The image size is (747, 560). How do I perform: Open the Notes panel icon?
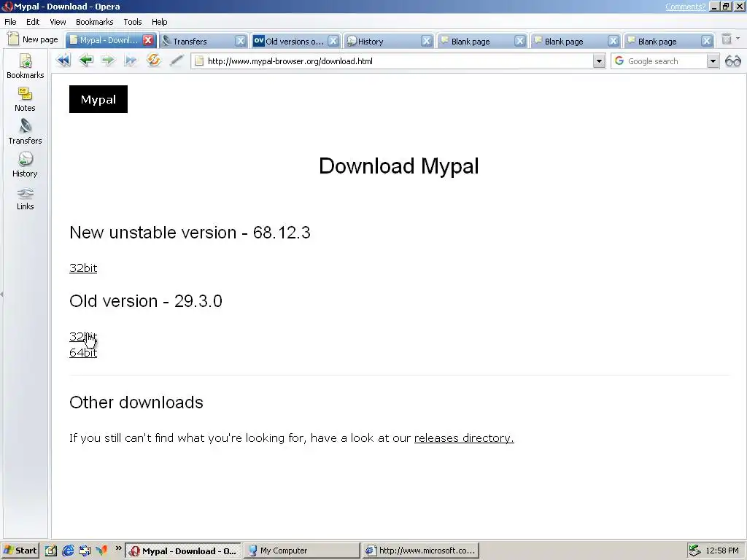tap(25, 99)
